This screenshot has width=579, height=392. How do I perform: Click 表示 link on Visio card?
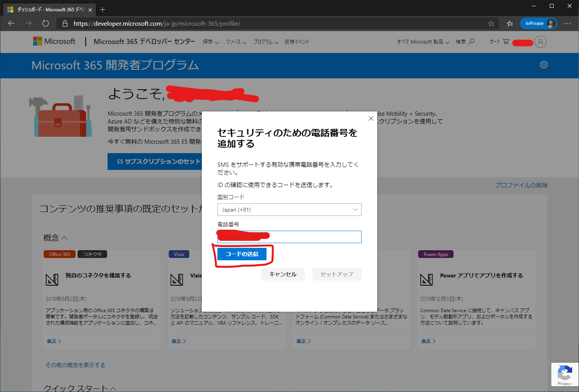[178, 341]
